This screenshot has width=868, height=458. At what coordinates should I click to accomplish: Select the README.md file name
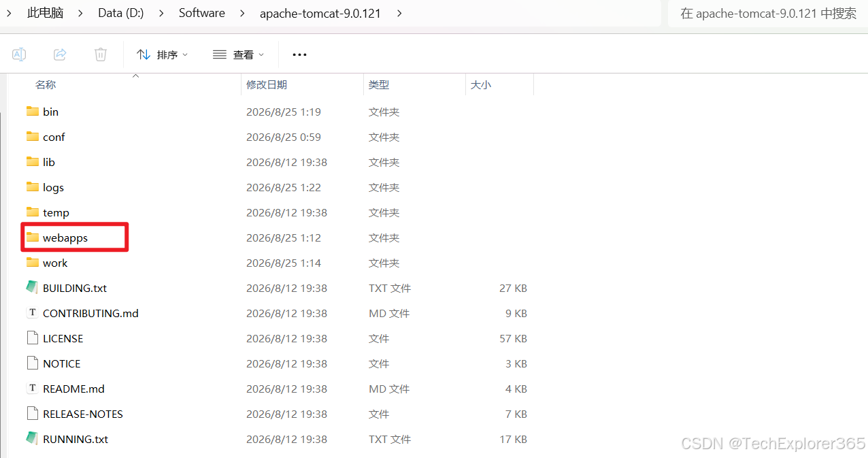coord(73,389)
